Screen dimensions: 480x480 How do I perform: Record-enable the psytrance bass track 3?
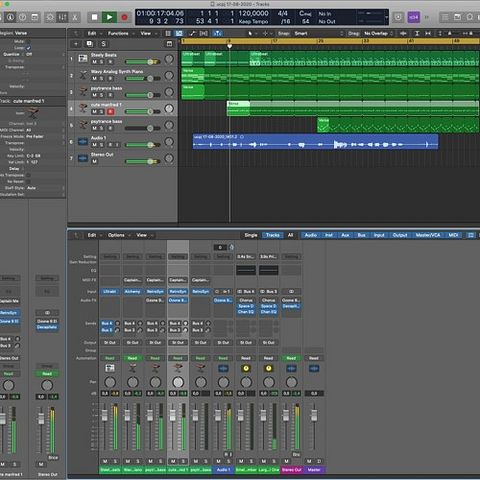110,95
